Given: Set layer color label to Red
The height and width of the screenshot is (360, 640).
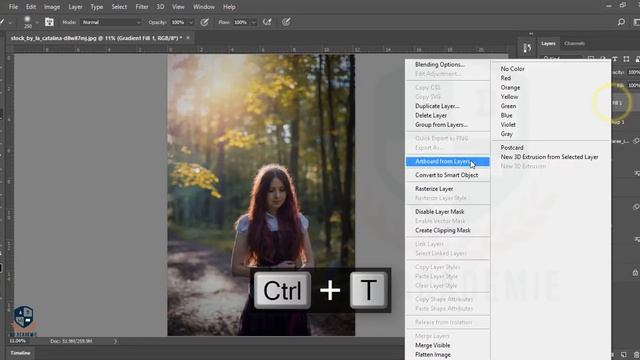Looking at the screenshot, I should click(506, 78).
